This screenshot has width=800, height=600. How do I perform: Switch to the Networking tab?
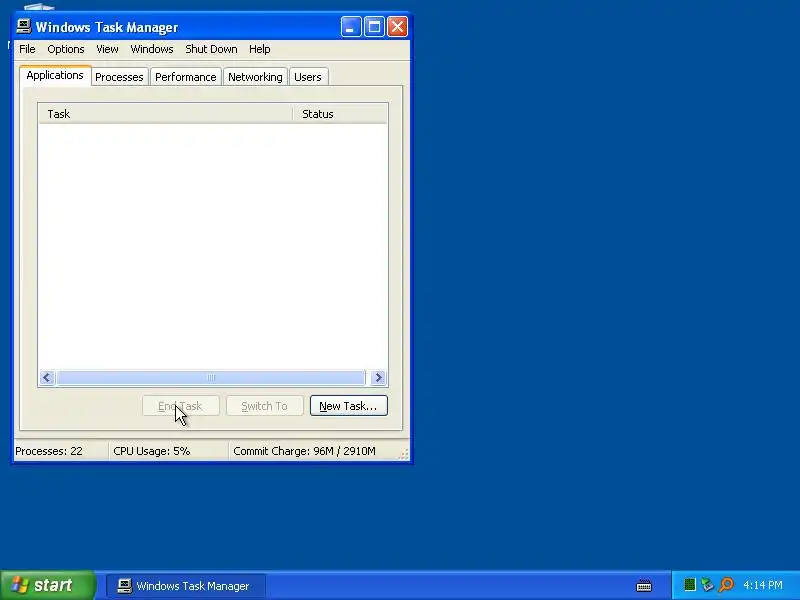255,77
